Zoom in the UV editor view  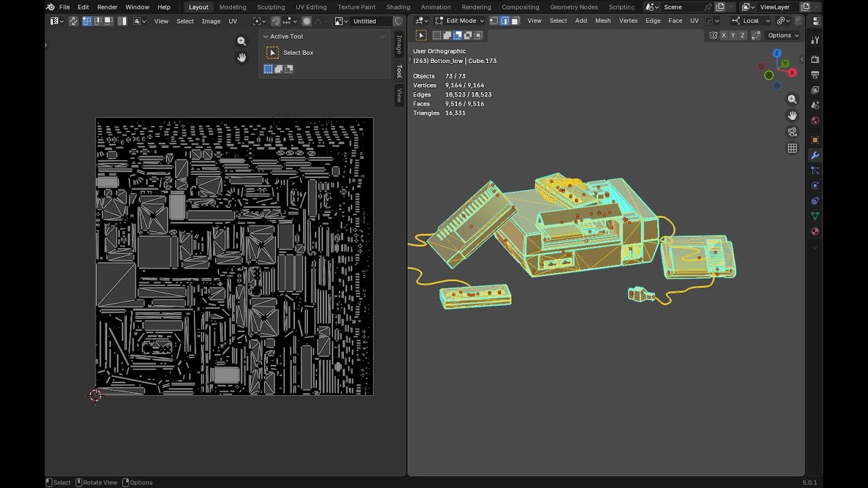[241, 41]
